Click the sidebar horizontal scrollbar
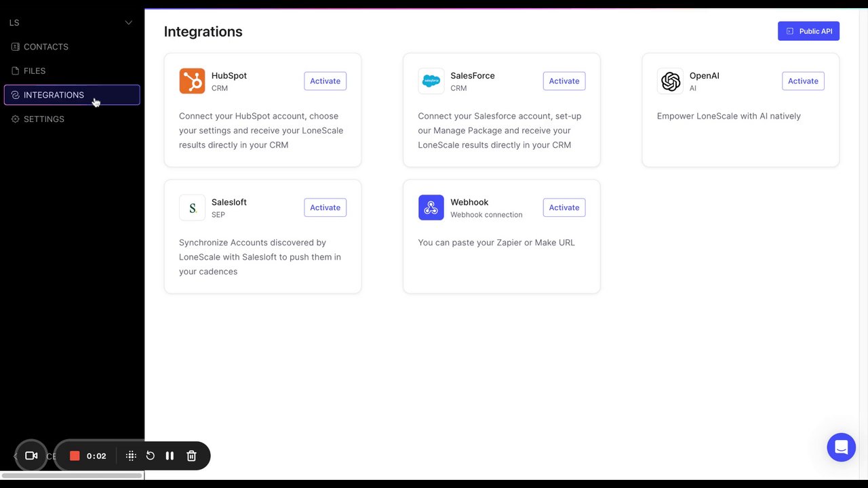 pyautogui.click(x=72, y=475)
